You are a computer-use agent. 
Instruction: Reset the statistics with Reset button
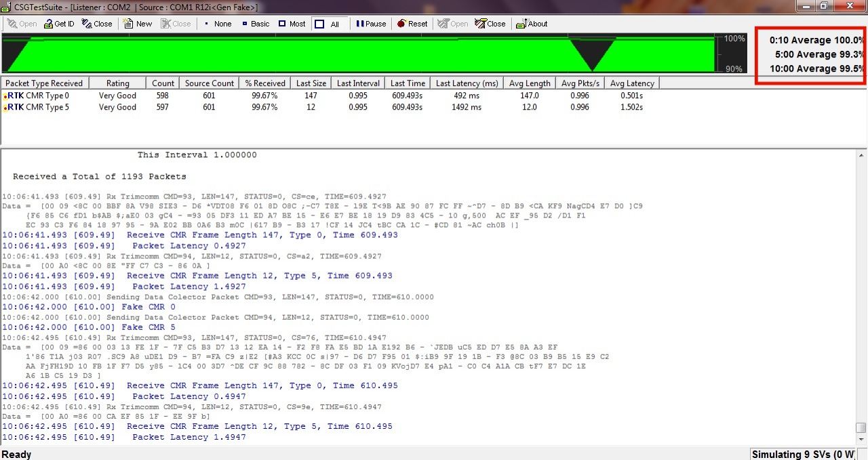pos(412,24)
